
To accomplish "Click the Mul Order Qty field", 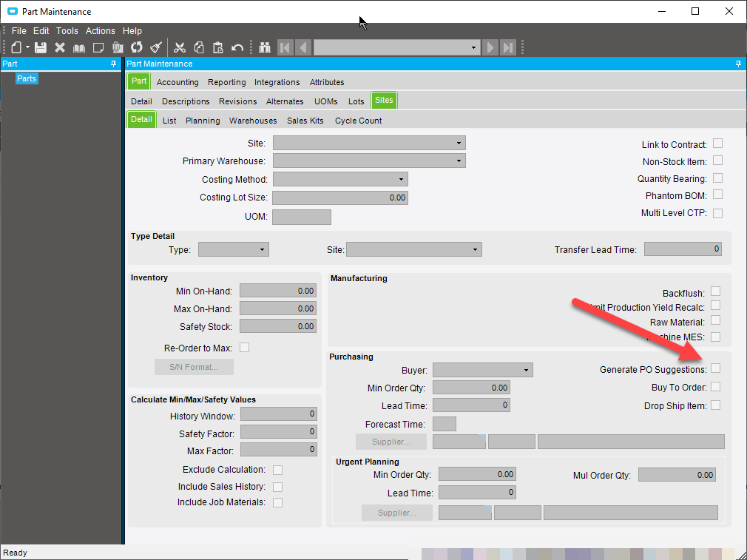I will click(677, 475).
